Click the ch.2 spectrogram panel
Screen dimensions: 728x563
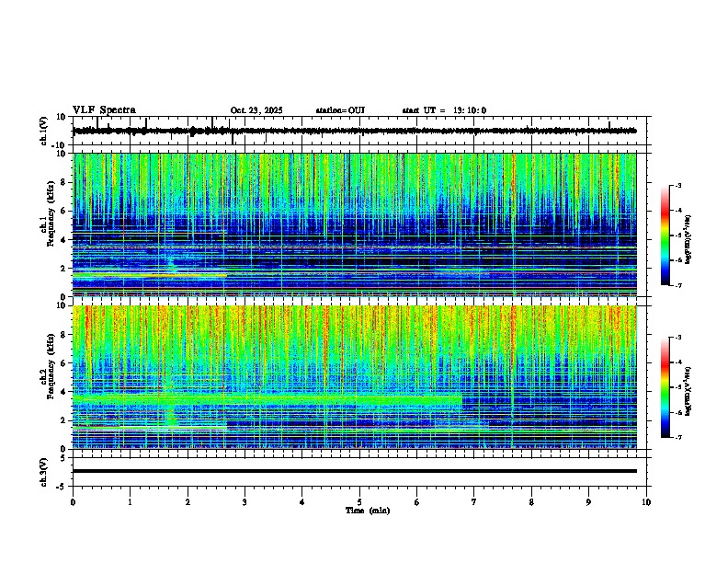pyautogui.click(x=355, y=377)
